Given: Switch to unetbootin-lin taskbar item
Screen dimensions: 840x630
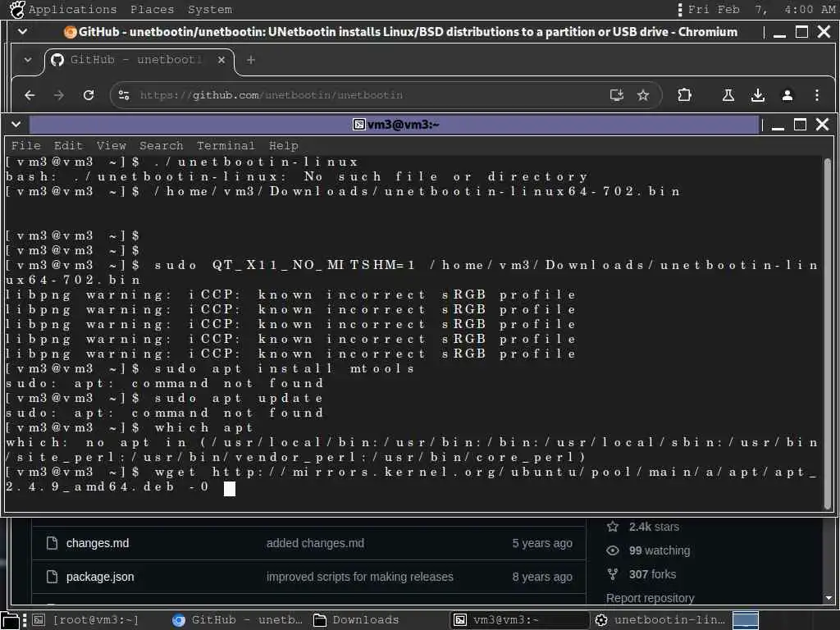Looking at the screenshot, I should click(660, 620).
